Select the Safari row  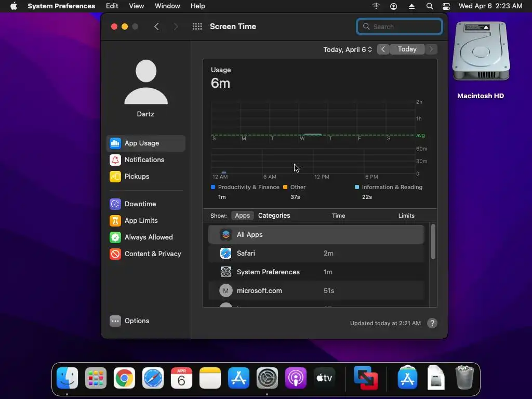click(316, 253)
